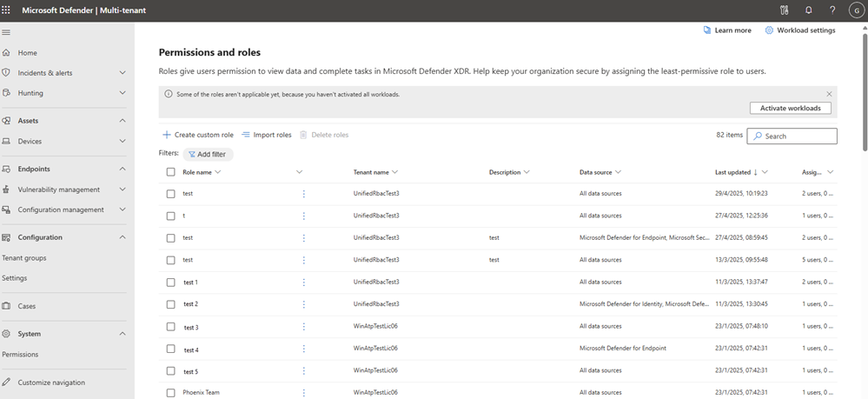The height and width of the screenshot is (399, 868).
Task: Open more options for 'Phoenix Team' role
Action: 304,392
